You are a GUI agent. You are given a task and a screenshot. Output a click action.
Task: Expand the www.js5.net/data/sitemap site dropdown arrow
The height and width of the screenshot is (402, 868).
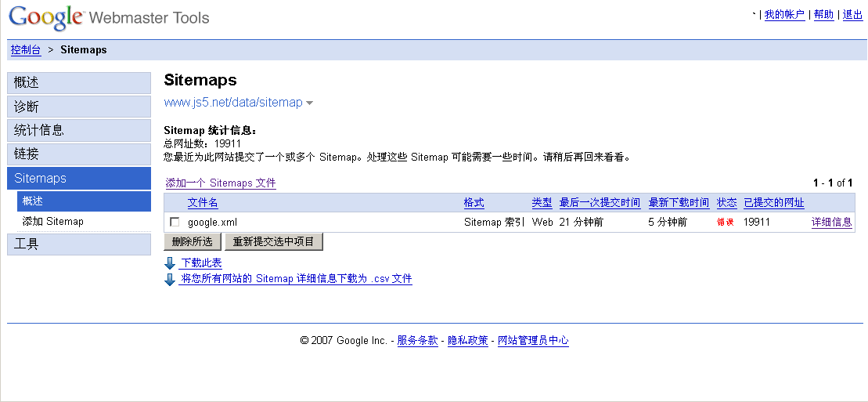click(309, 103)
